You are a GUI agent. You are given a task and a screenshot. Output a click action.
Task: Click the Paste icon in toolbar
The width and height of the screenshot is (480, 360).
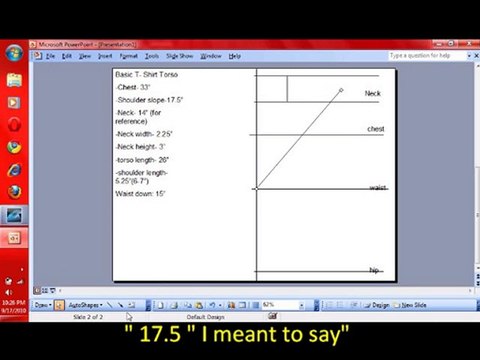[199, 305]
